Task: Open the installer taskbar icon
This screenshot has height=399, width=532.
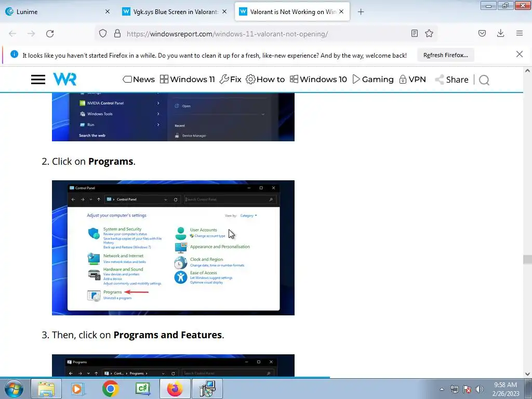Action: point(207,389)
